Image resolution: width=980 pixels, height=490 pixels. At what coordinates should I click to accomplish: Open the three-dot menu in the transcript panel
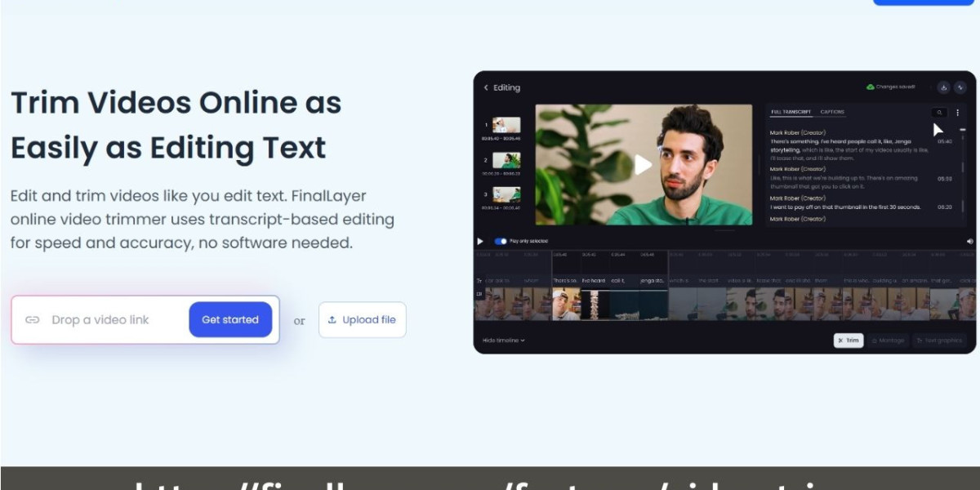[957, 113]
